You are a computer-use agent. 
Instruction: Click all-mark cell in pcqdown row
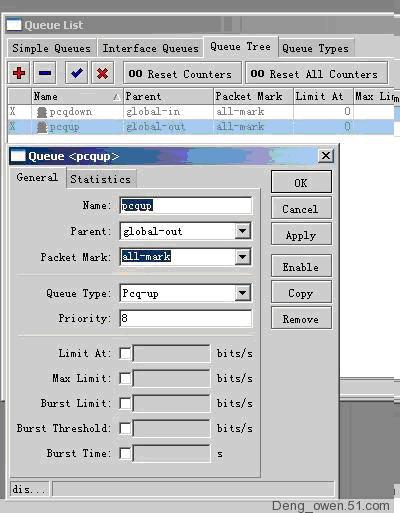[240, 111]
